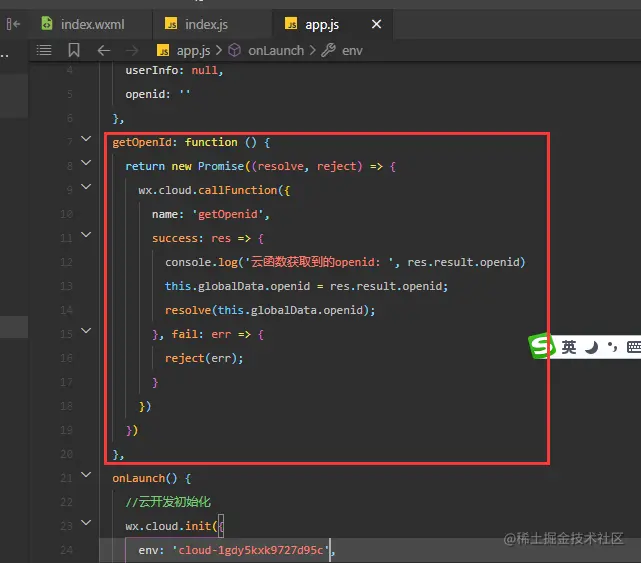Click the //云开发初始化 comment

coord(168,502)
